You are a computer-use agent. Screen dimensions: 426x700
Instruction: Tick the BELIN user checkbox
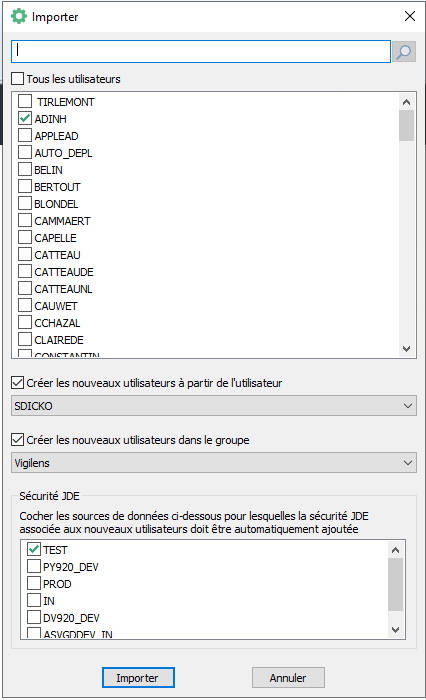(x=25, y=169)
